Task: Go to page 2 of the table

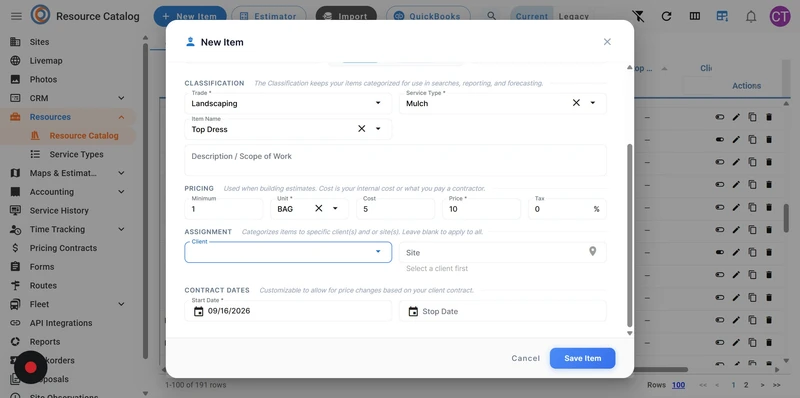Action: [746, 385]
